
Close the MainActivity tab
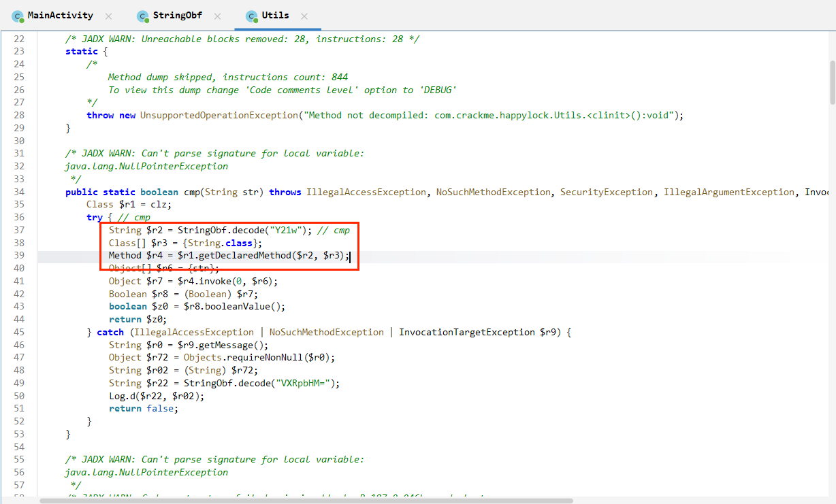tap(109, 16)
